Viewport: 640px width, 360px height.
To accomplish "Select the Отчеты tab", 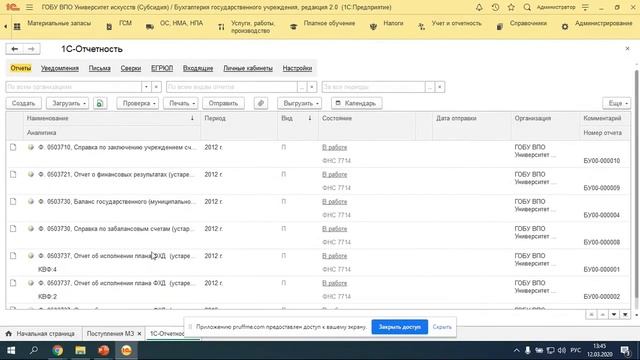I will click(20, 68).
